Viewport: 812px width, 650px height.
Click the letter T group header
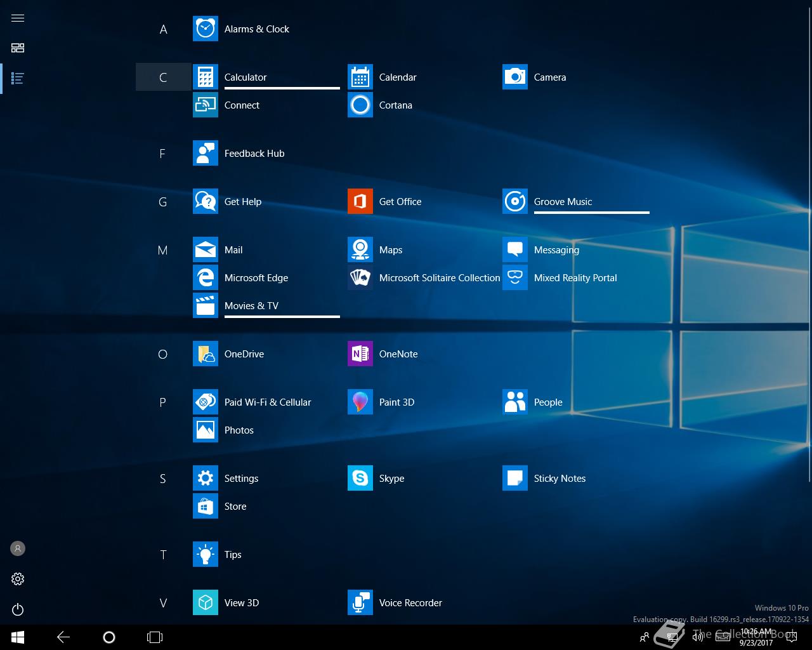[163, 555]
